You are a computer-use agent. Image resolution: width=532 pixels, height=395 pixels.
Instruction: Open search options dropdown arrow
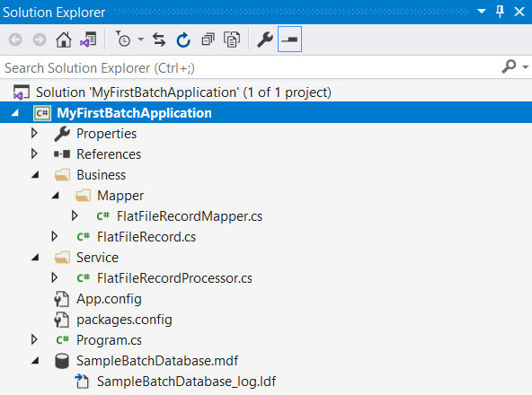pos(525,66)
